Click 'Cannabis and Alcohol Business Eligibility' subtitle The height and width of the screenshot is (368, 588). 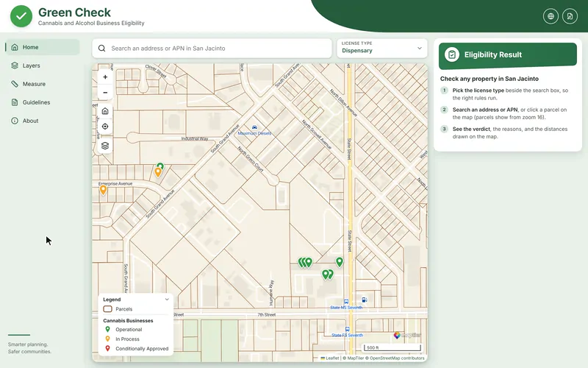91,23
